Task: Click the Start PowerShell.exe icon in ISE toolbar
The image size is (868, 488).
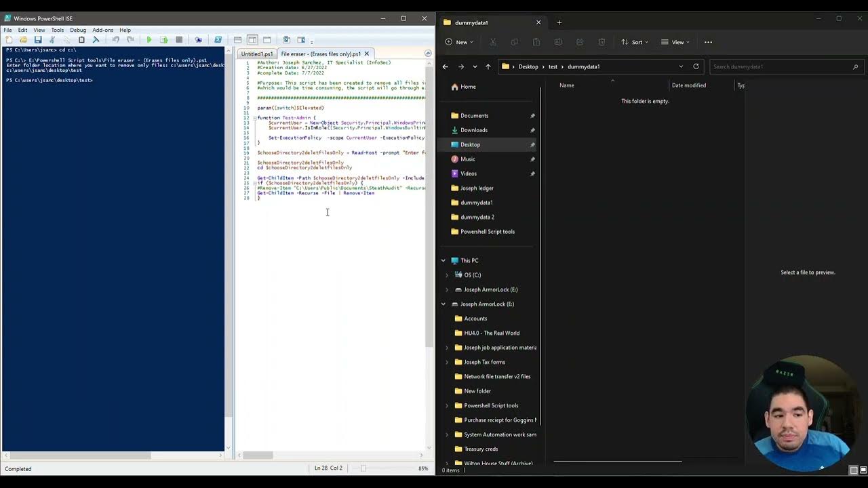Action: [x=218, y=40]
